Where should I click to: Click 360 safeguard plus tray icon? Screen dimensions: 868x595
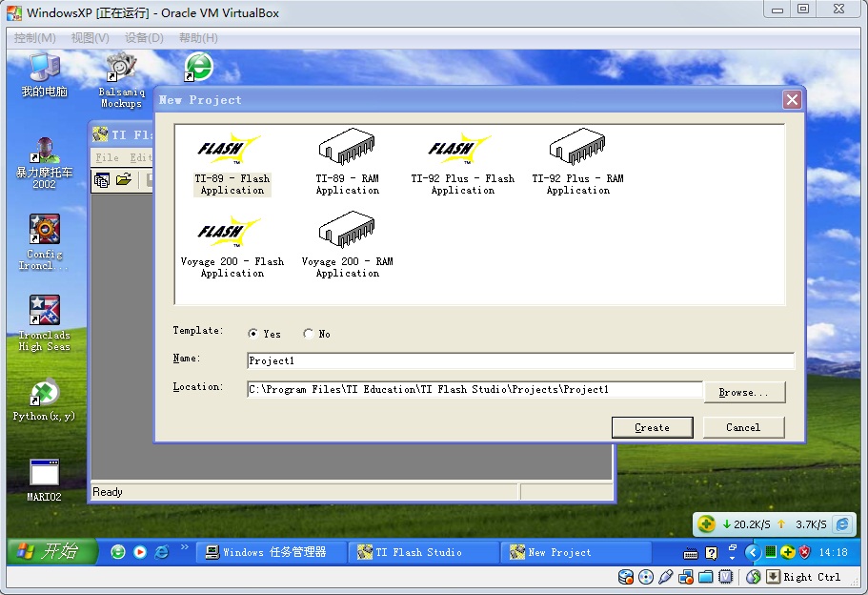pos(788,552)
